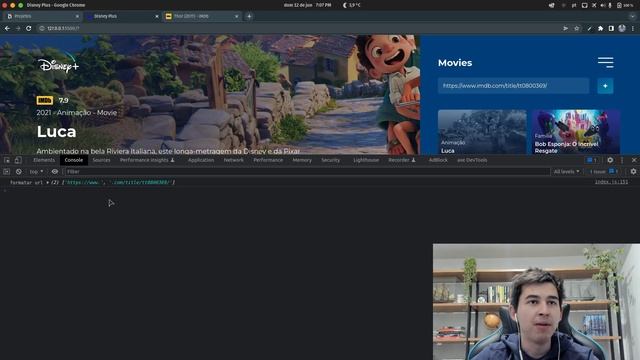Close the Thor IMDb browser tab
Screen dimensions: 640x360
(236, 16)
